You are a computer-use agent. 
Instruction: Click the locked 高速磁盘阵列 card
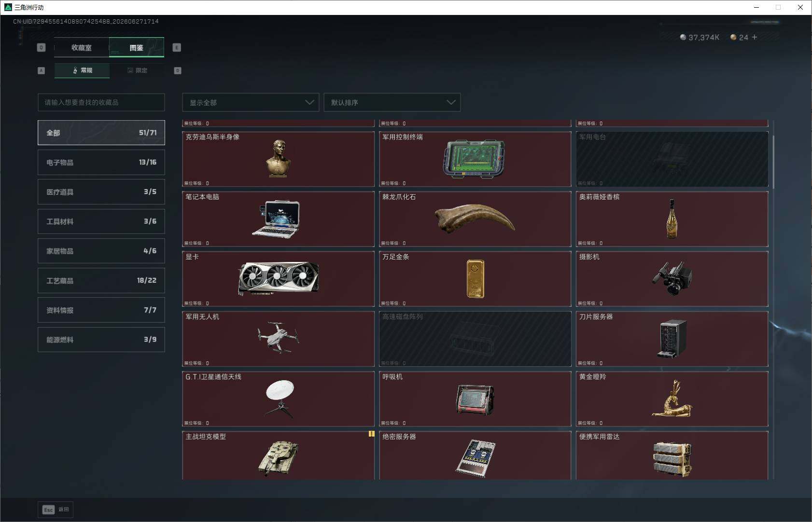tap(475, 339)
